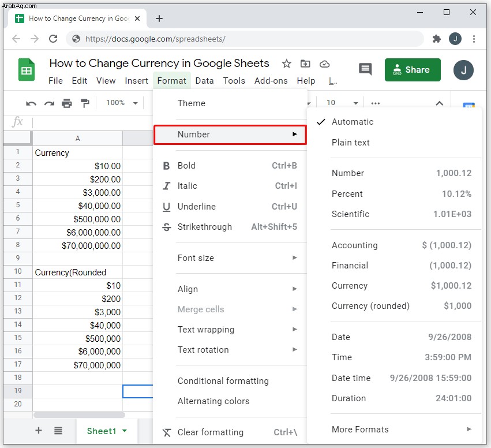The image size is (491, 448).
Task: Select cell A8 showing $70,000,000.00
Action: [x=77, y=245]
